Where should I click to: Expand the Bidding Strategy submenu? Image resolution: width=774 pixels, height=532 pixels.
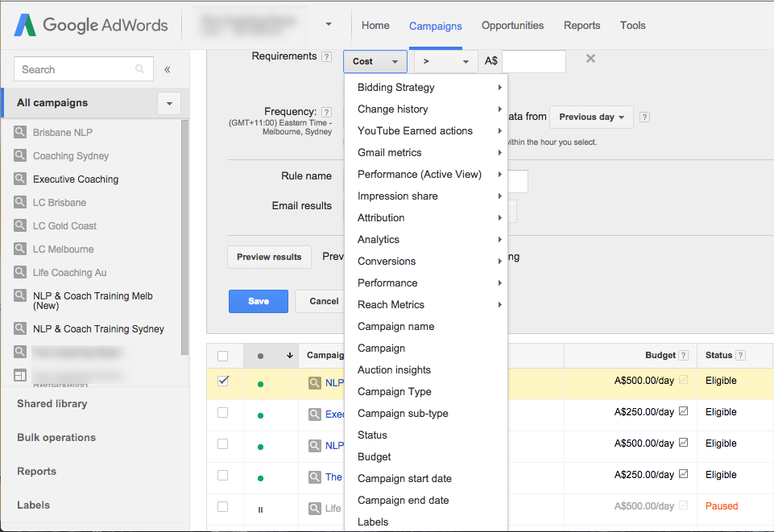pos(426,87)
